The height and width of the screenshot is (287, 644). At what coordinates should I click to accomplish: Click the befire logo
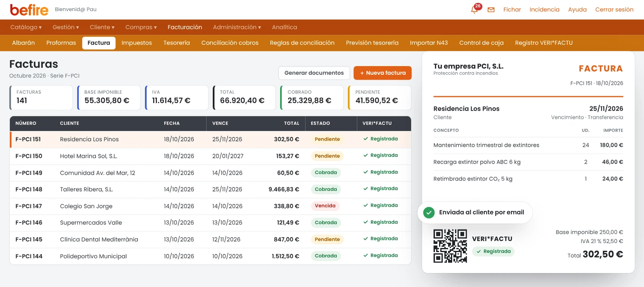[x=29, y=9]
